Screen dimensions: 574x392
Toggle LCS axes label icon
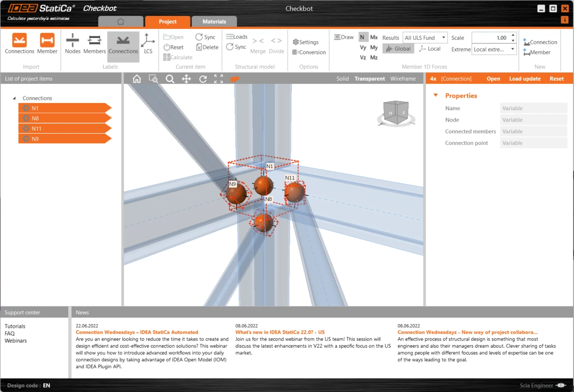[x=148, y=40]
